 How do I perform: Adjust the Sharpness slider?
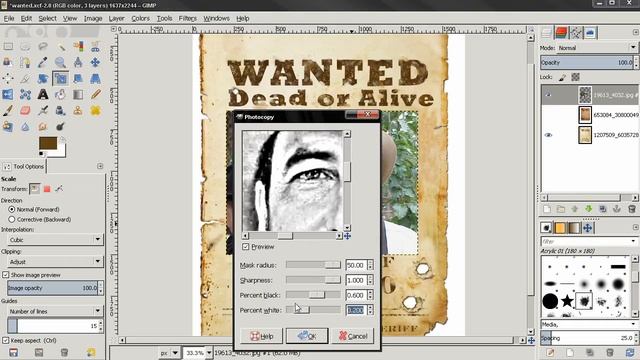(x=313, y=280)
